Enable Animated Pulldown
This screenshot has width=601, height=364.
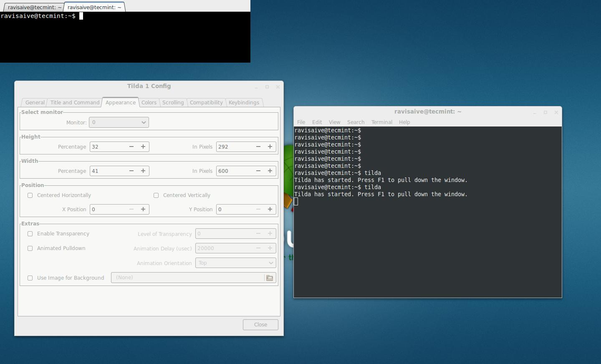click(30, 248)
